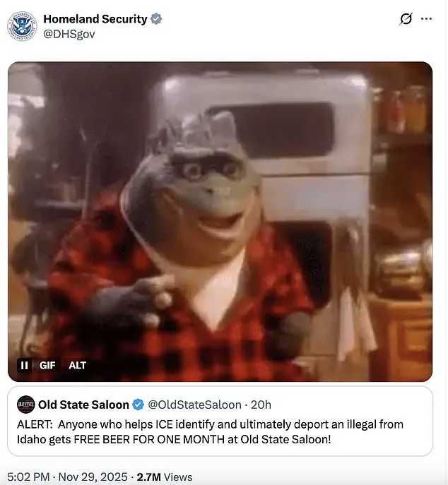Screen dimensions: 448x485
Task: Click Old State Saloon's blue verified checkmark
Action: pyautogui.click(x=138, y=405)
